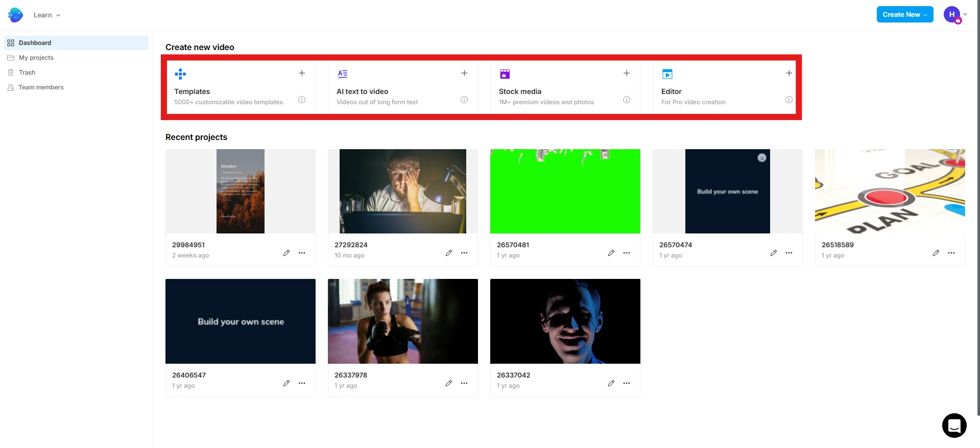Rename project 26570481 with pencil icon
The height and width of the screenshot is (448, 980).
click(611, 253)
